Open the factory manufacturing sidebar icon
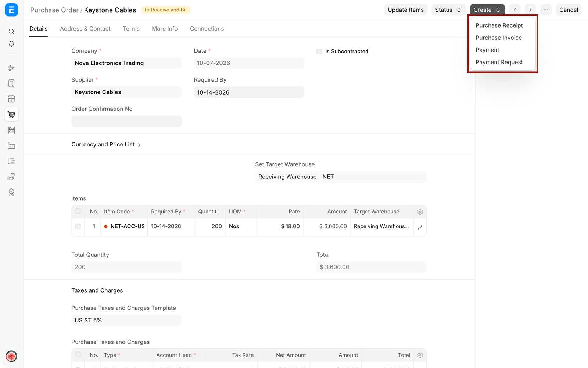 (x=11, y=145)
